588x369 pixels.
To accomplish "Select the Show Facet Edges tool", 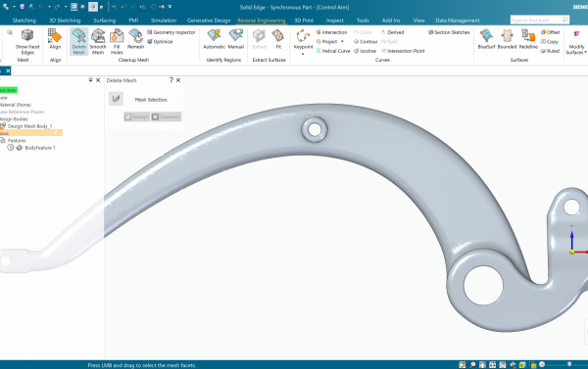I will 27,41.
